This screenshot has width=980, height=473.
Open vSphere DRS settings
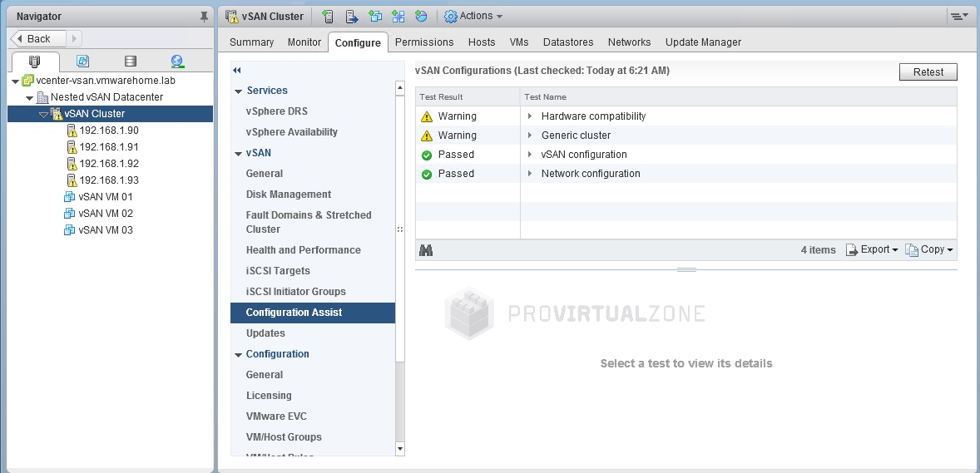coord(277,111)
